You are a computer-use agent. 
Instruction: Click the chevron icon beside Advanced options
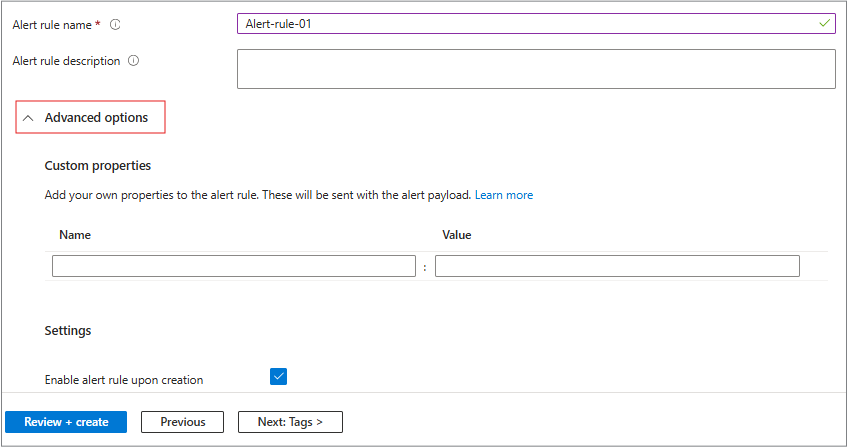28,118
